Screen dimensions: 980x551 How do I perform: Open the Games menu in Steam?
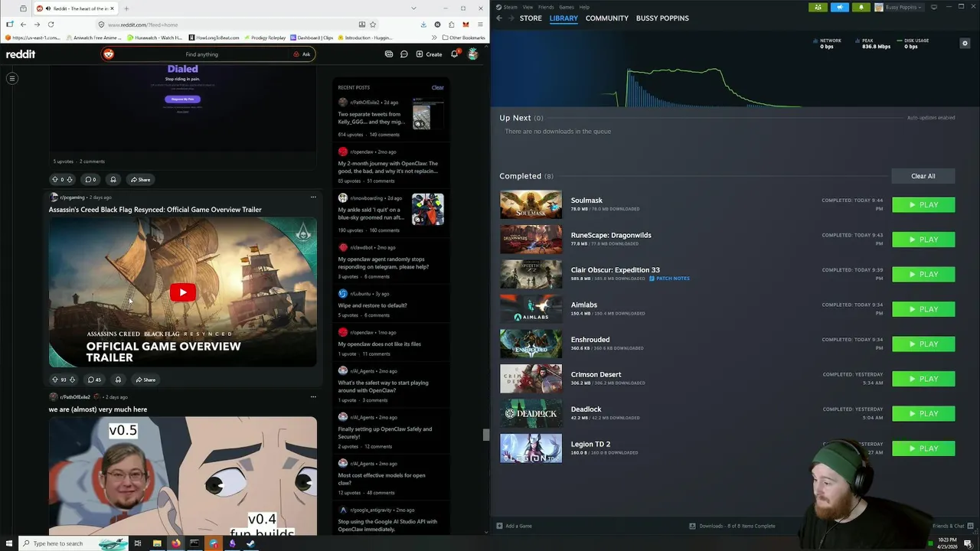(567, 7)
